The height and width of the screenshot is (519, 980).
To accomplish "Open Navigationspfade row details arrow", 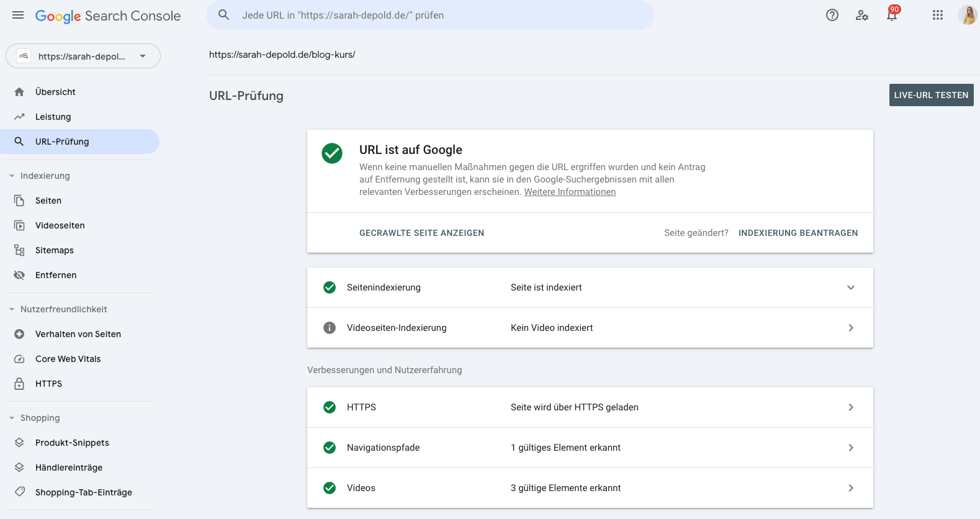I will (x=851, y=448).
